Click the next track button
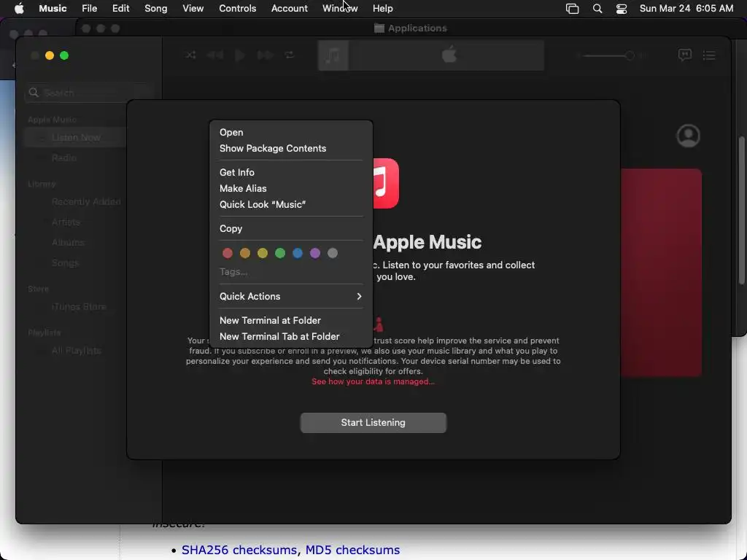The height and width of the screenshot is (560, 747). tap(265, 55)
